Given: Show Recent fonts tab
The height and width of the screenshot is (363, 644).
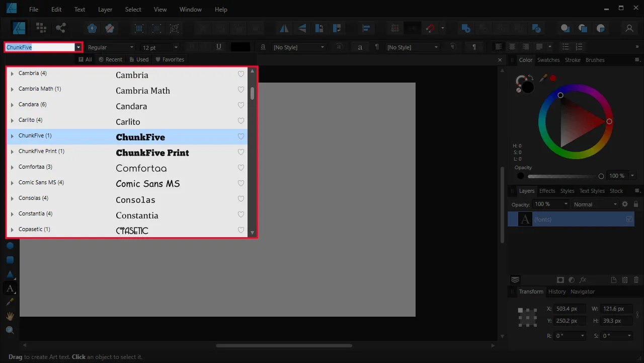Looking at the screenshot, I should 110,59.
